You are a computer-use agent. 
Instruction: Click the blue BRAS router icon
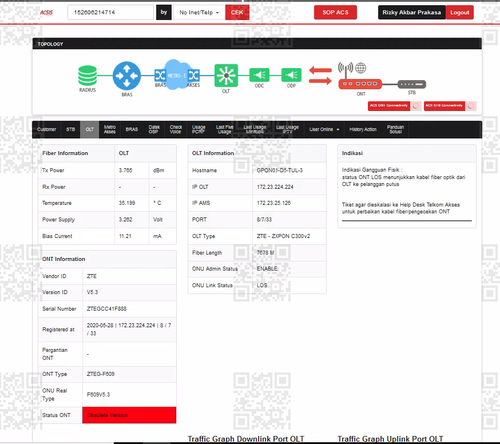pyautogui.click(x=127, y=76)
